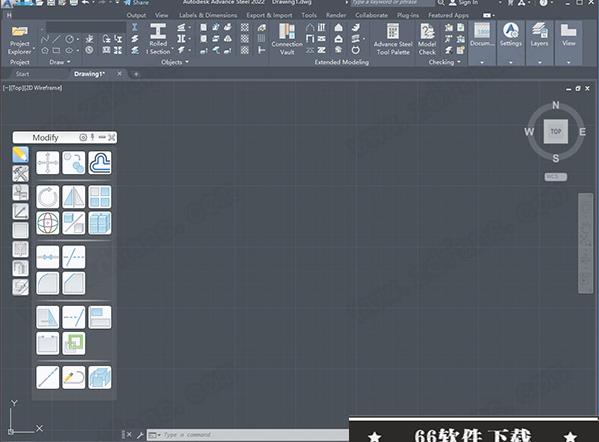Close the Drawing1 tab

(x=119, y=74)
